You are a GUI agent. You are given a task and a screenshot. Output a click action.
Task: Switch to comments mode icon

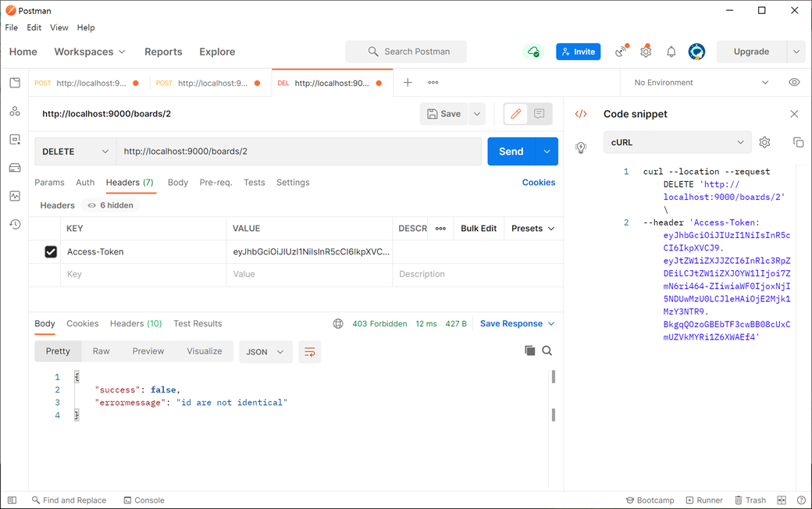coord(539,114)
